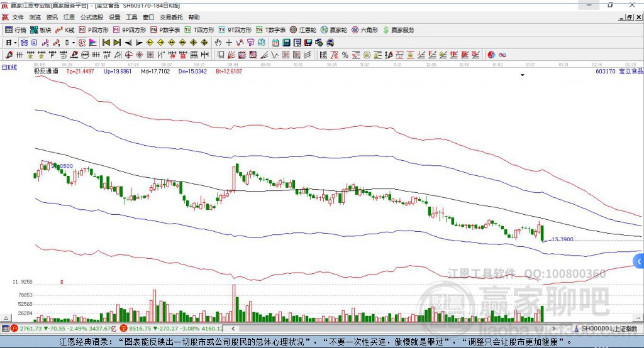This screenshot has width=644, height=348.
Task: Select the rectangle drawing tool
Action: pos(221,55)
